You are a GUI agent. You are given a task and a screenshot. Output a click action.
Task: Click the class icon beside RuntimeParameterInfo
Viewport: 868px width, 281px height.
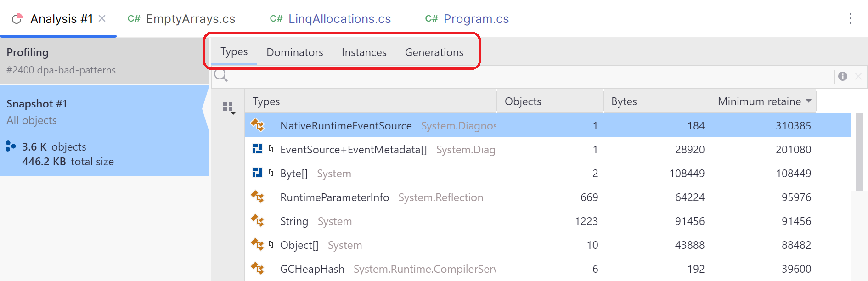point(258,197)
